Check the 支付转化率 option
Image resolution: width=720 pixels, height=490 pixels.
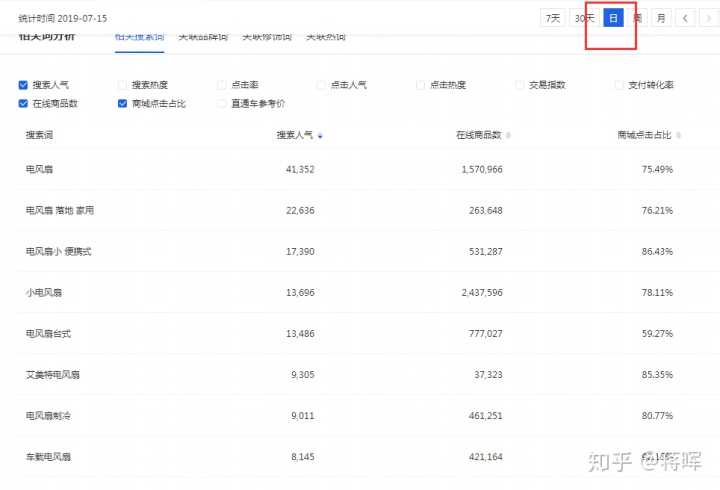tap(620, 85)
